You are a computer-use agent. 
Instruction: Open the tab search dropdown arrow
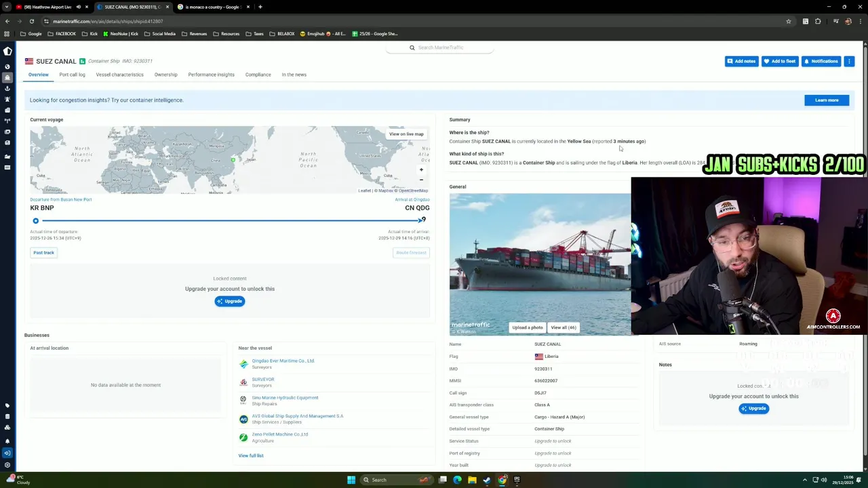(7, 7)
